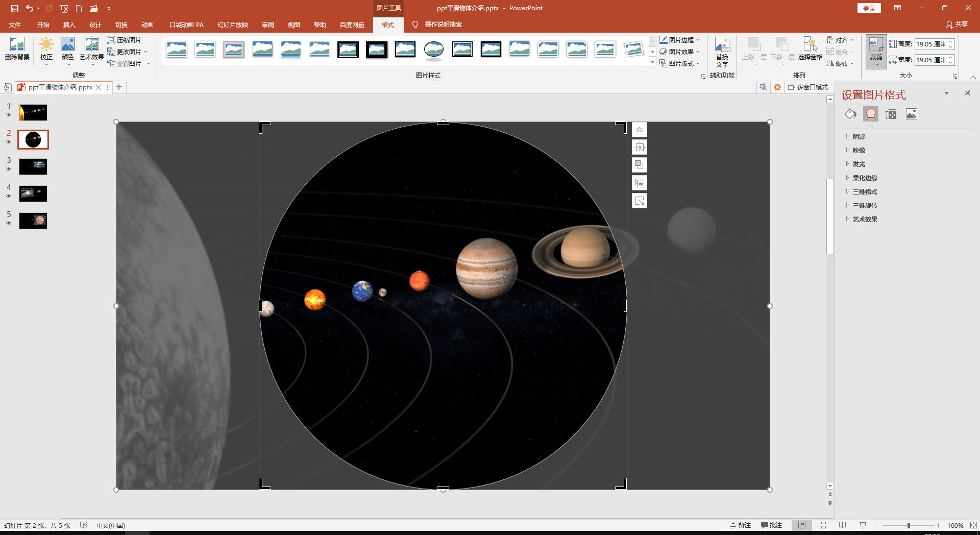
Task: Click the New document icon in toolbar
Action: click(79, 8)
